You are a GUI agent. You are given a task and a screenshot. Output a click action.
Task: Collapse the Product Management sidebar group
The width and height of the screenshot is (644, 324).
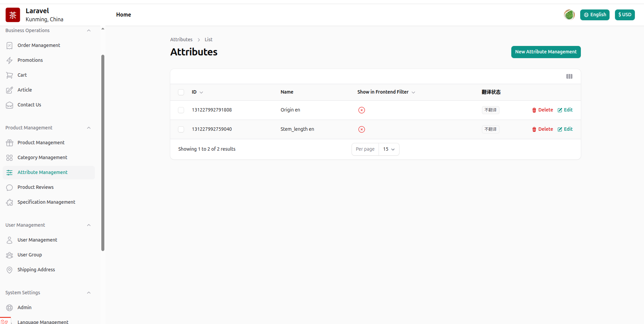point(89,128)
